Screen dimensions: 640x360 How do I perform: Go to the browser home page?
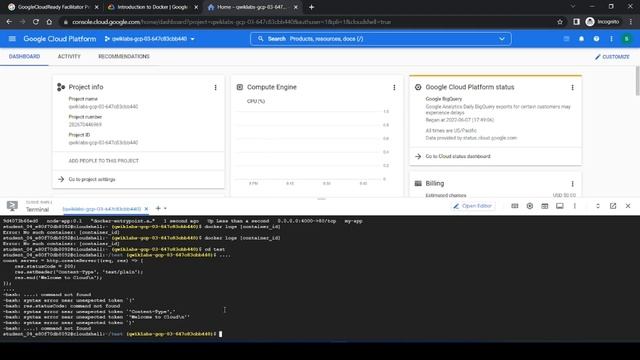[49, 22]
